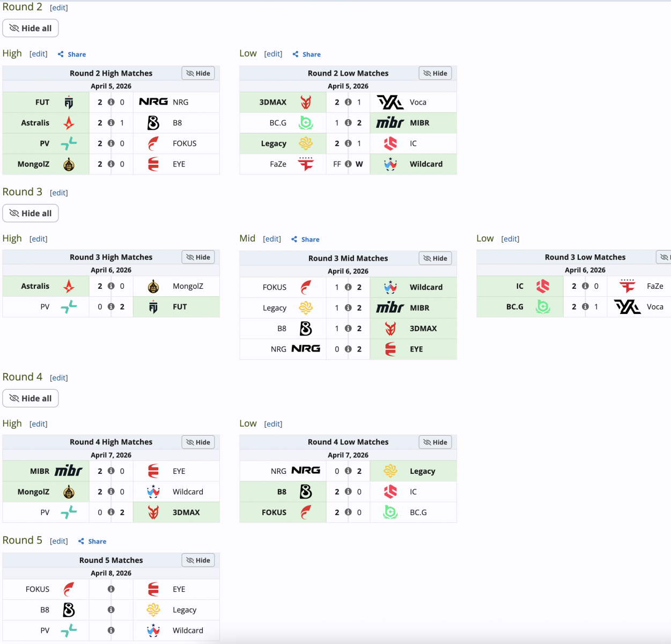This screenshot has width=671, height=644.
Task: Open match info for FOKUS vs EYE
Action: pos(111,589)
